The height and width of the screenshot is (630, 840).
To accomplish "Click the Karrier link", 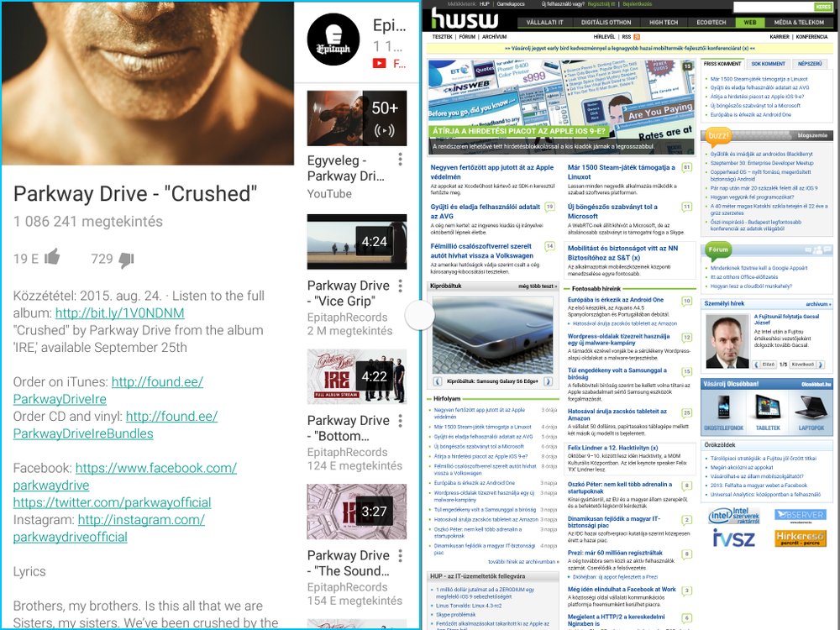I will click(780, 37).
